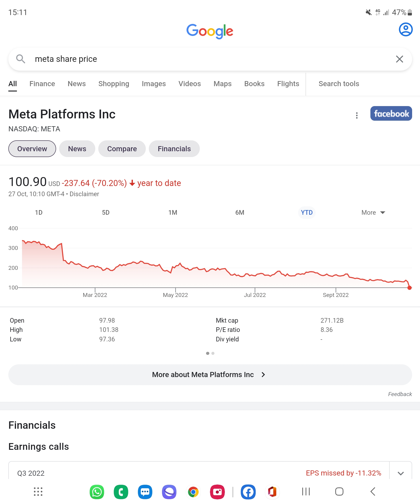Tap the three-dot options icon beside Meta

pyautogui.click(x=356, y=115)
